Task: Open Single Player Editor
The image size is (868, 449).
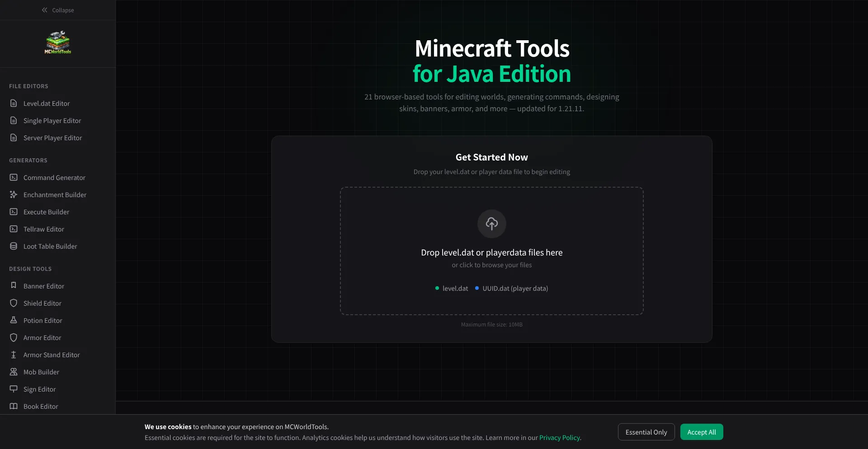Action: tap(58, 121)
